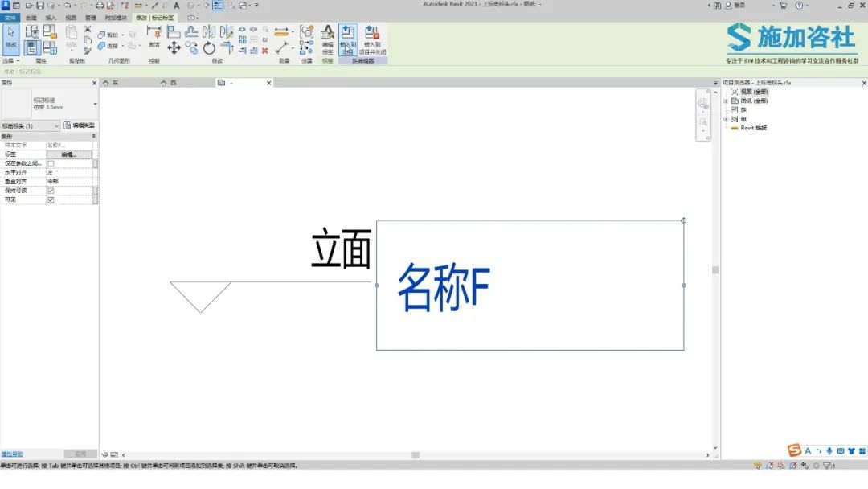This screenshot has width=868, height=489.
Task: Click the Open file icon in quick access toolbar
Action: [28, 5]
